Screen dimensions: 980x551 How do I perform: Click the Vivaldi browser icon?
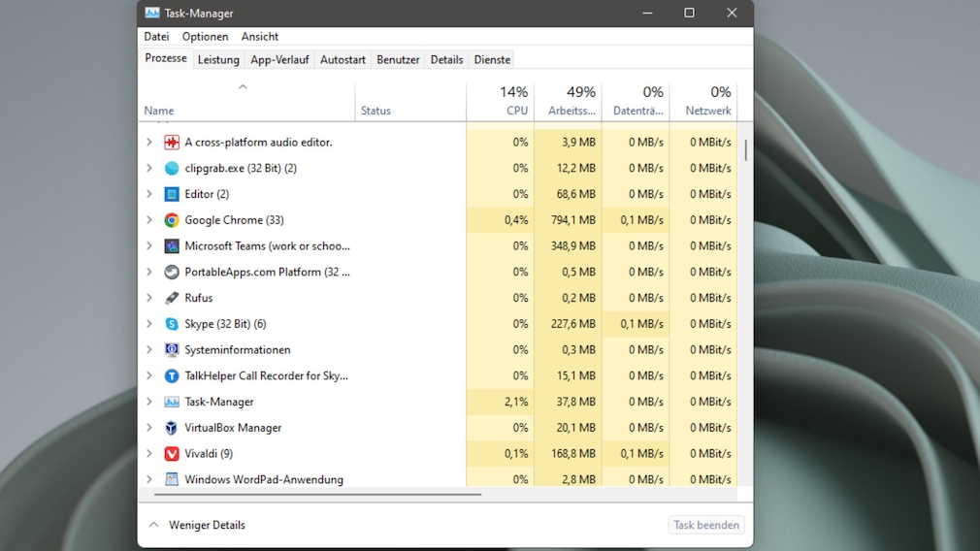click(172, 454)
